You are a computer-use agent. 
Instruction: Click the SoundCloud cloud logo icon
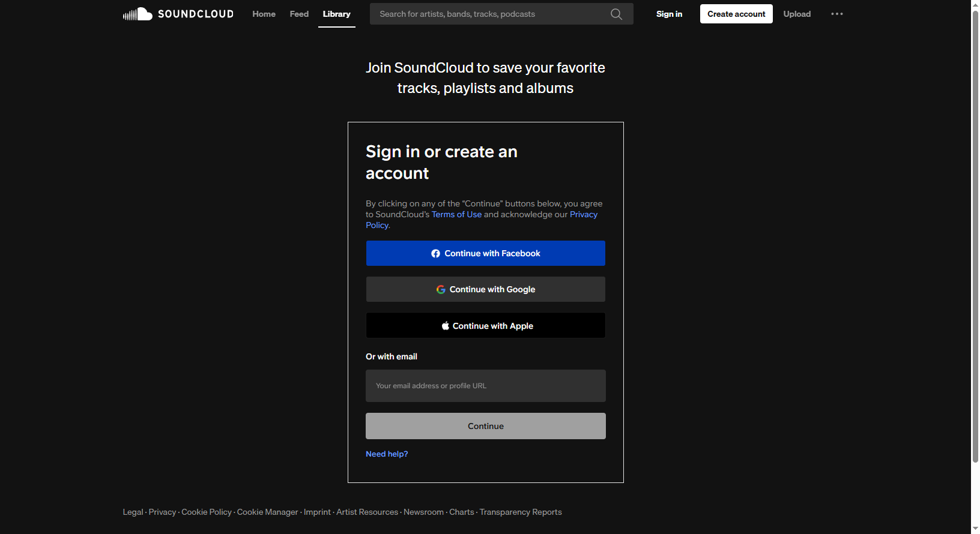coord(138,14)
